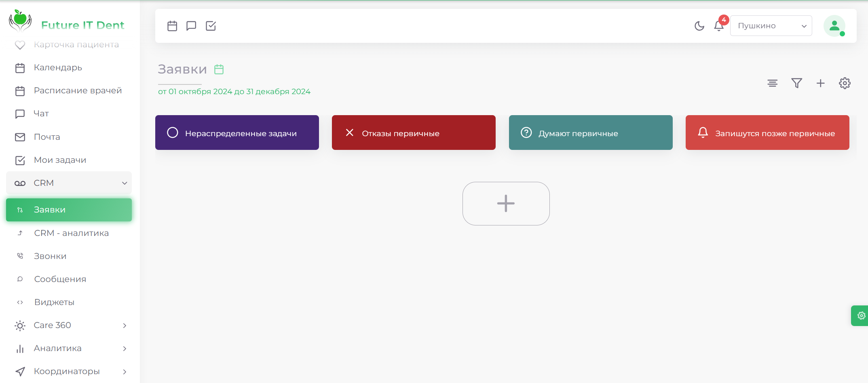Screen dimensions: 868x383
Task: Click the floating green settings tab at right edge
Action: tap(860, 316)
